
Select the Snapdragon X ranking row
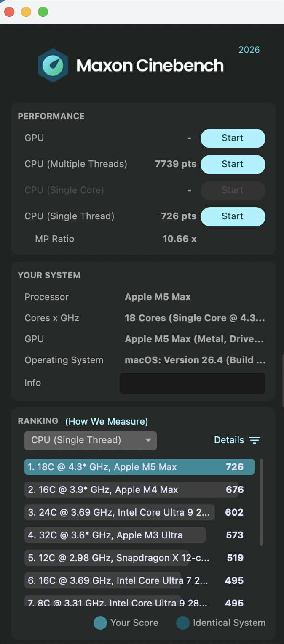coord(118,558)
